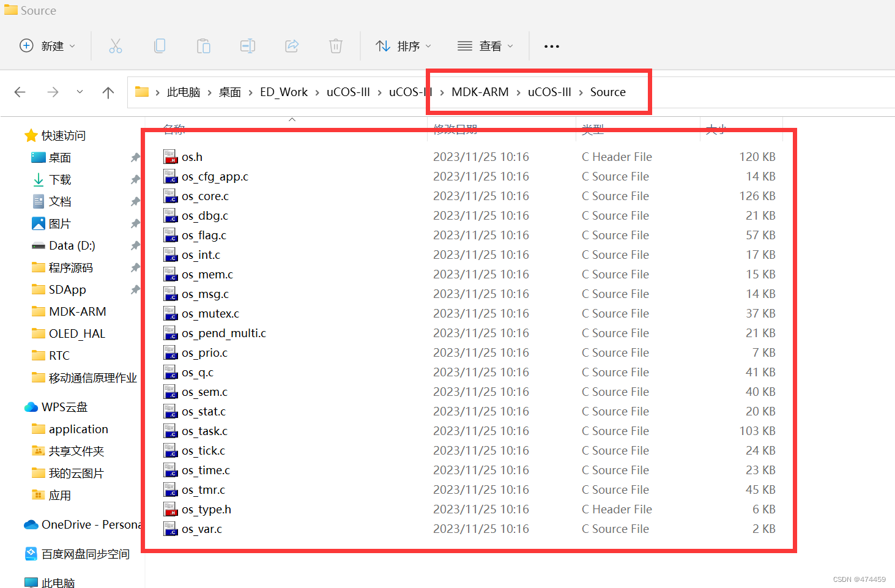Expand chevron after ED_Work in breadcrumb
The height and width of the screenshot is (588, 895).
click(x=318, y=92)
